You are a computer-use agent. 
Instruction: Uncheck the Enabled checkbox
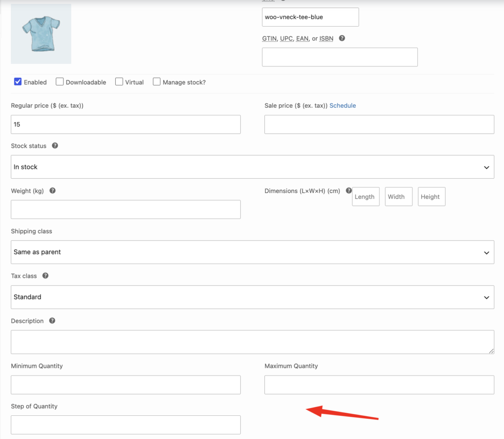(x=18, y=82)
